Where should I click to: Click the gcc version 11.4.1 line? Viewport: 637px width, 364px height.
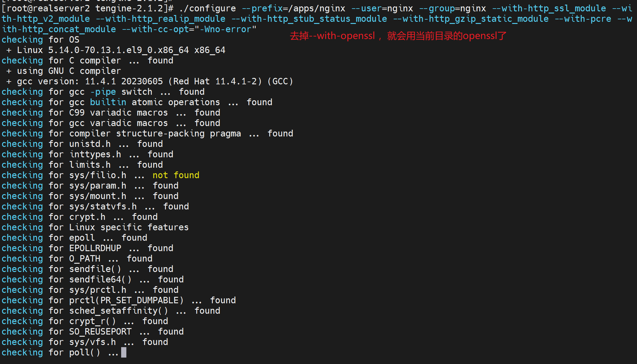tap(155, 81)
